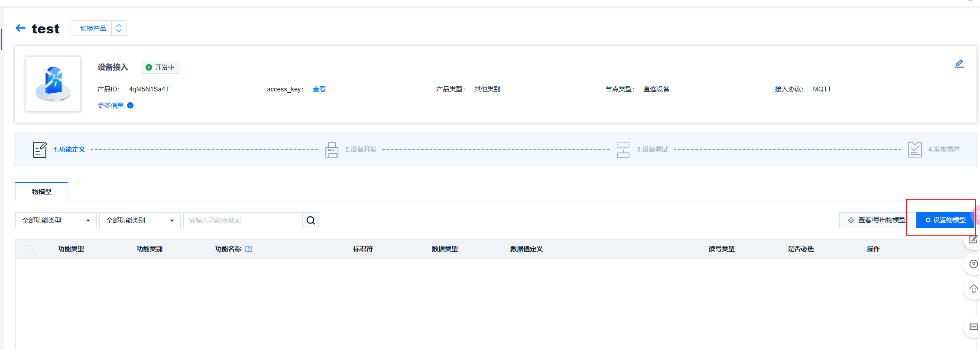Open the 全部功能类别 dropdown
This screenshot has height=350, width=980.
tap(140, 220)
